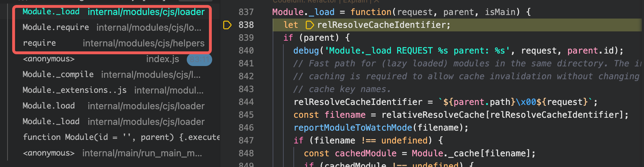Click the 'cache key names.' comment on line 843
This screenshot has height=167, width=644.
tap(342, 89)
